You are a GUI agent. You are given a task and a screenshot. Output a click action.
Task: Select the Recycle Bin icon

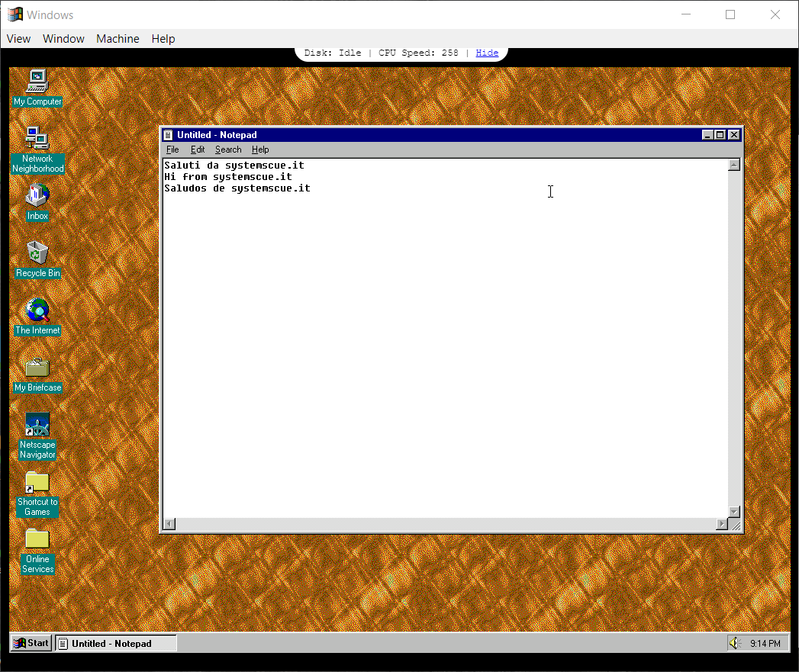click(37, 259)
